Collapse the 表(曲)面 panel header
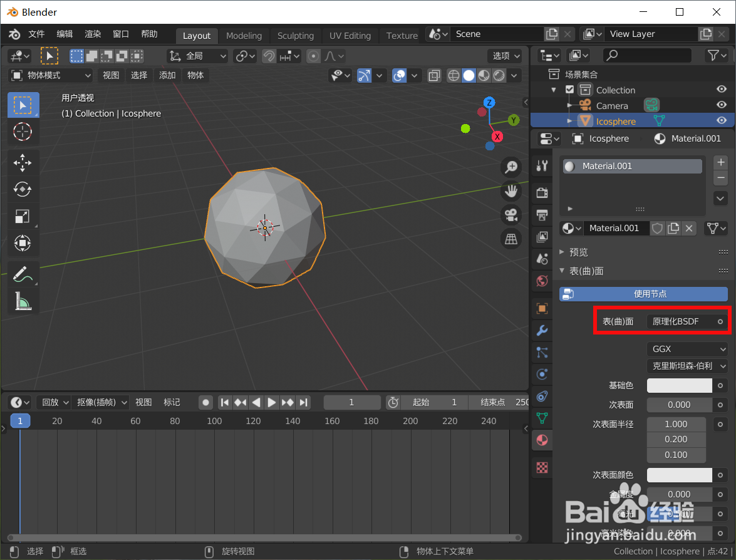Screen dimensions: 736x560 586,271
